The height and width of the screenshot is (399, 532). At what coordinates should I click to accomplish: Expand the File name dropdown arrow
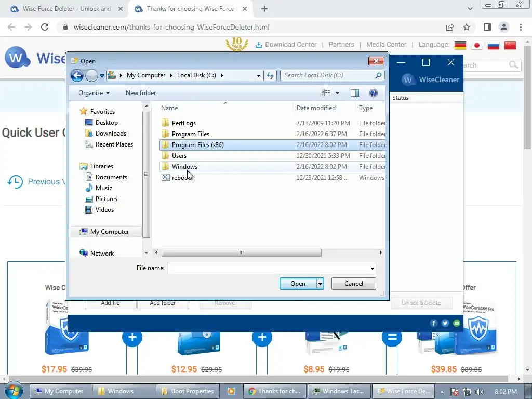(x=372, y=268)
